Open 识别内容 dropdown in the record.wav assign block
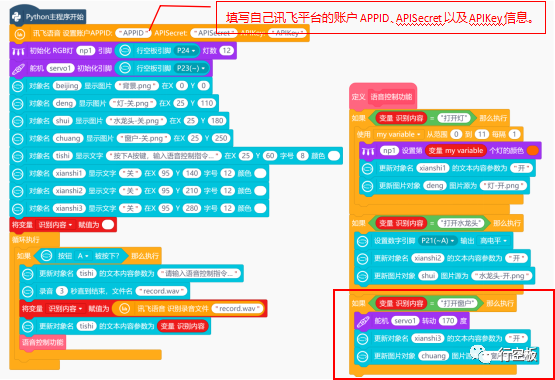The width and height of the screenshot is (555, 380). coord(65,309)
